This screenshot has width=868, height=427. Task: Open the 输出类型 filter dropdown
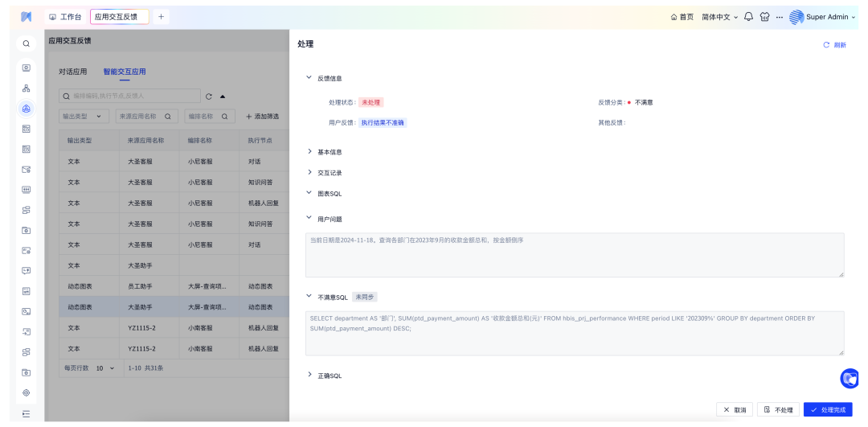click(x=84, y=117)
